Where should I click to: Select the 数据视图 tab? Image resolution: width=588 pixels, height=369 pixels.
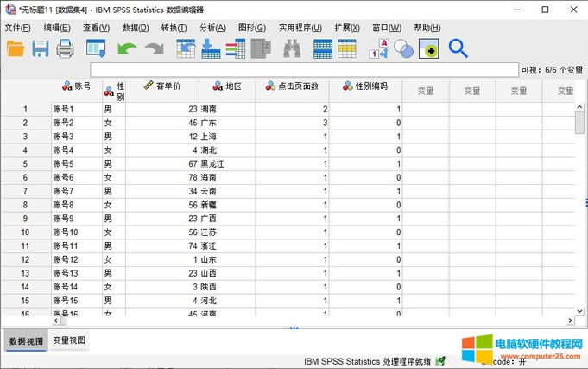(23, 340)
